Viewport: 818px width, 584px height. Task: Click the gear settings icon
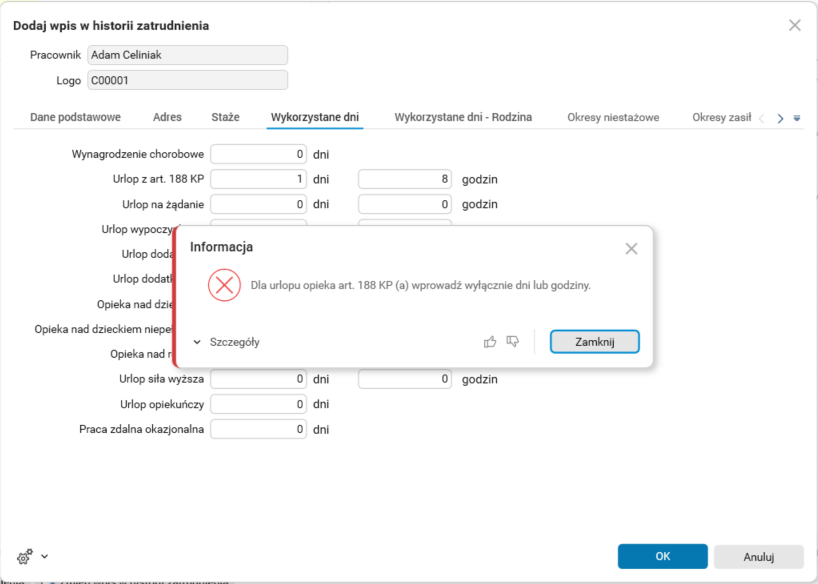pyautogui.click(x=25, y=556)
